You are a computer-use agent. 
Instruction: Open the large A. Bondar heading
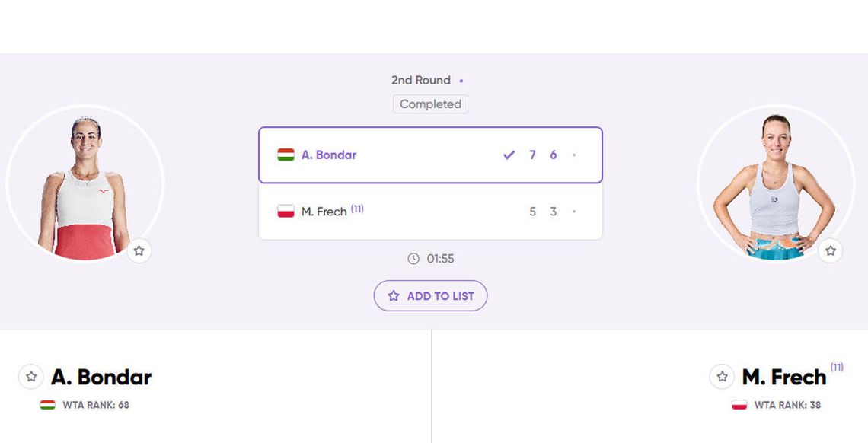(x=101, y=377)
